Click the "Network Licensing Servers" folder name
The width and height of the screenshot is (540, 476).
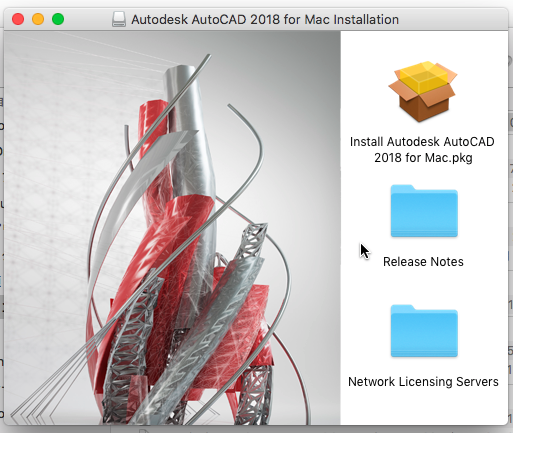[423, 382]
